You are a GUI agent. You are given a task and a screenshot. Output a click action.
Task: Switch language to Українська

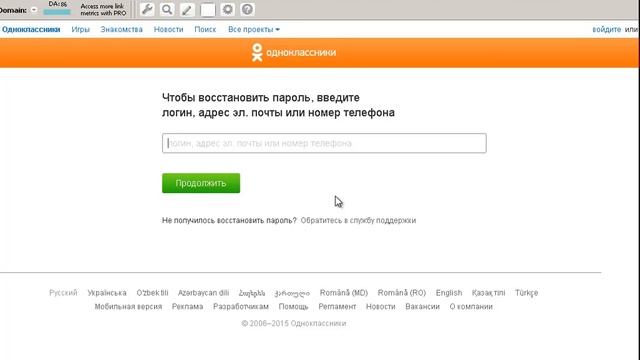[107, 293]
